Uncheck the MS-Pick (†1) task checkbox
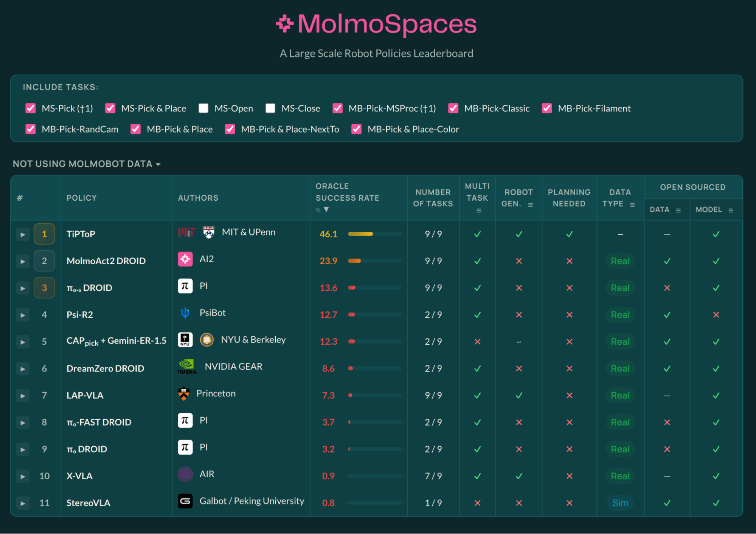 pyautogui.click(x=31, y=108)
